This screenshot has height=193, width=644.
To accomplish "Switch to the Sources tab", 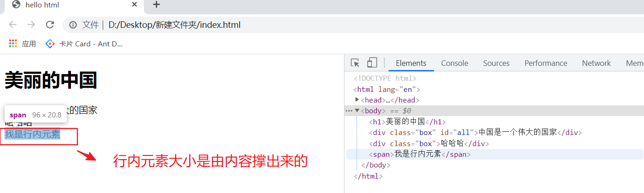I will pyautogui.click(x=496, y=63).
